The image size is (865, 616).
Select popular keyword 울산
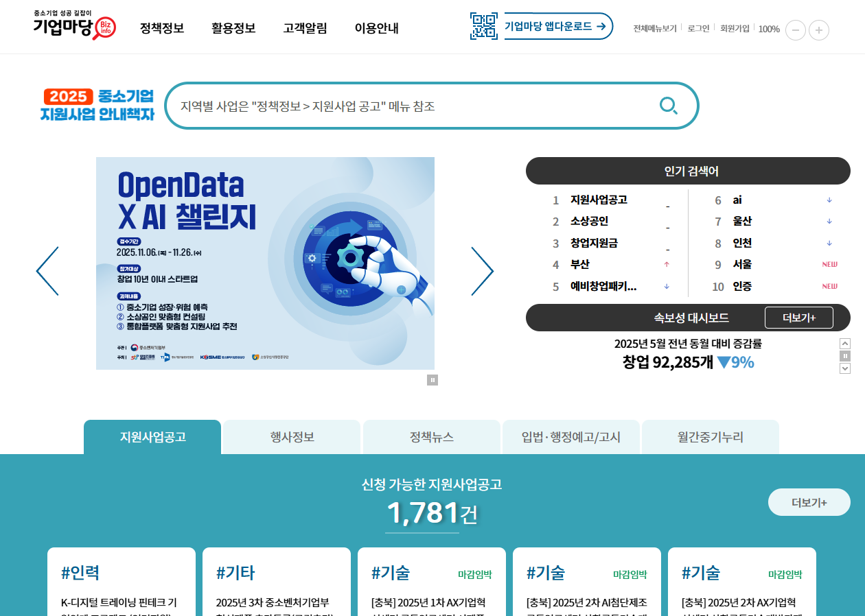tap(742, 222)
